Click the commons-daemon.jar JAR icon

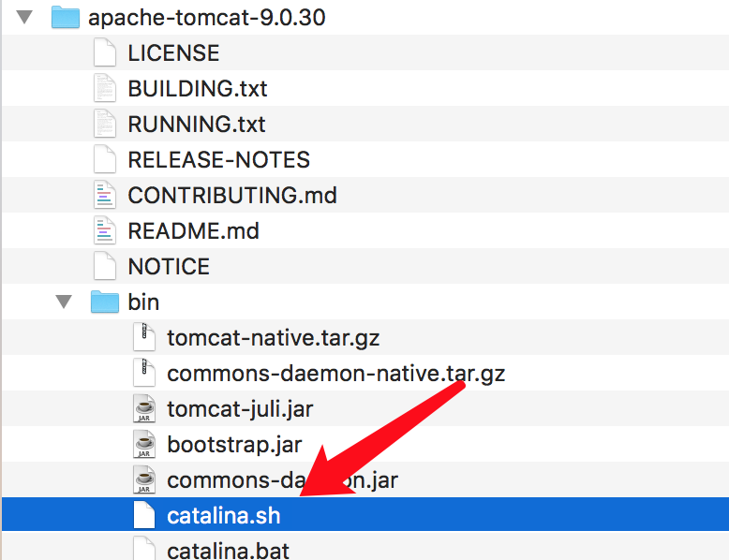tap(144, 479)
